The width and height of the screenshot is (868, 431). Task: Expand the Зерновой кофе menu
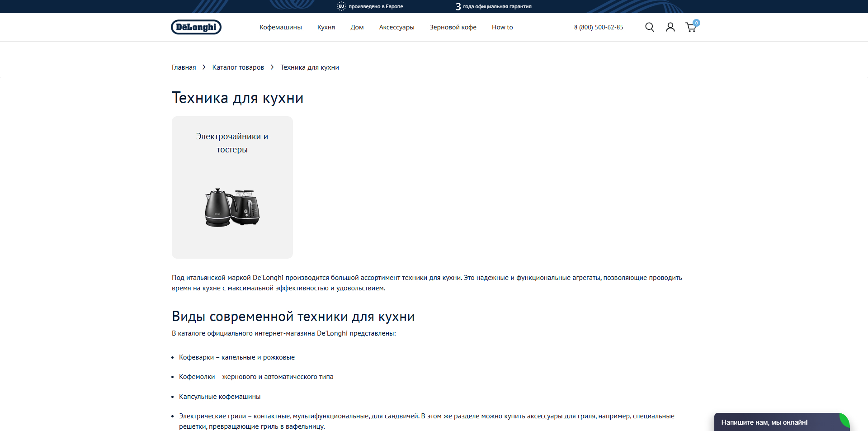pos(453,27)
